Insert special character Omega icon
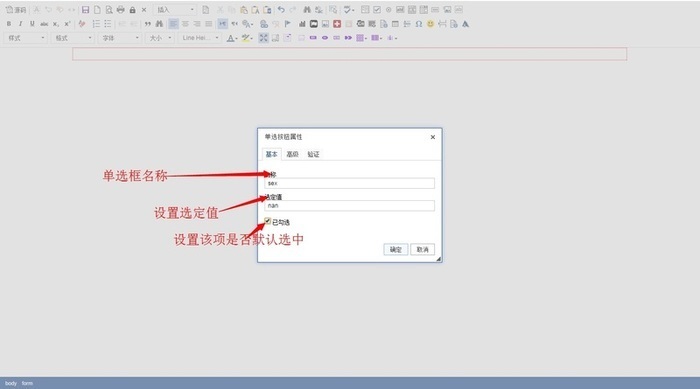 (419, 24)
